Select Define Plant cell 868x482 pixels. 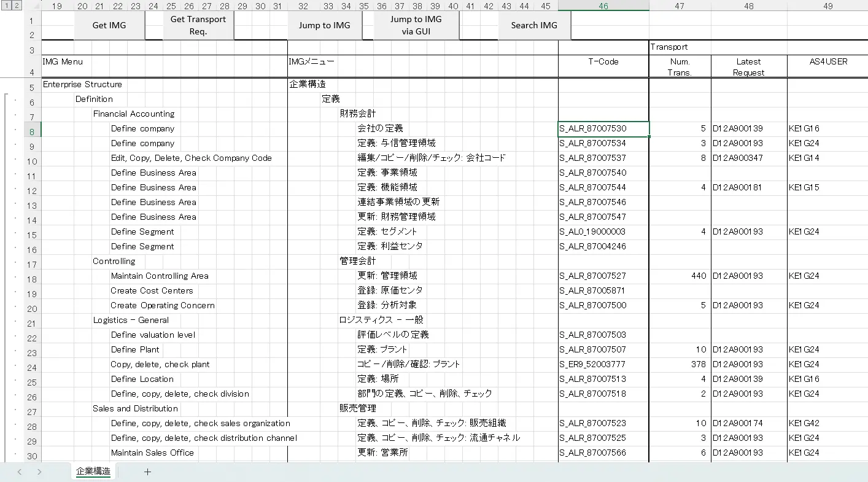coord(135,350)
